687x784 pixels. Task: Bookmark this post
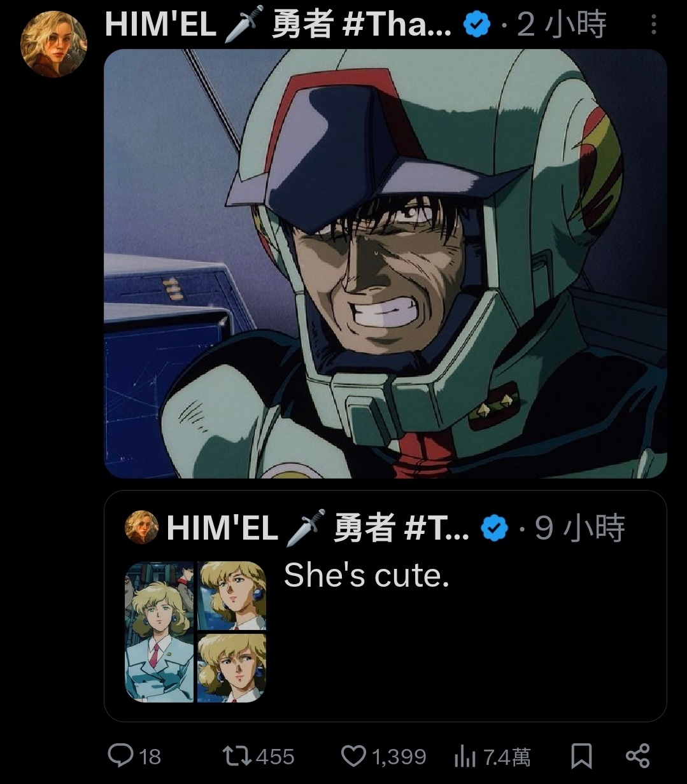[x=581, y=756]
